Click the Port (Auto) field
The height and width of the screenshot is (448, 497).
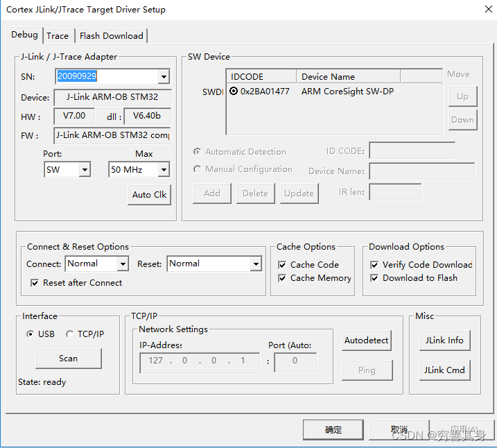[x=295, y=363]
